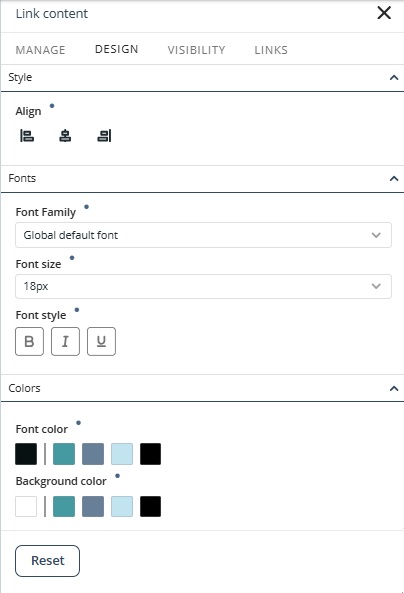Select the white background color swatch
The image size is (404, 593).
tap(26, 506)
